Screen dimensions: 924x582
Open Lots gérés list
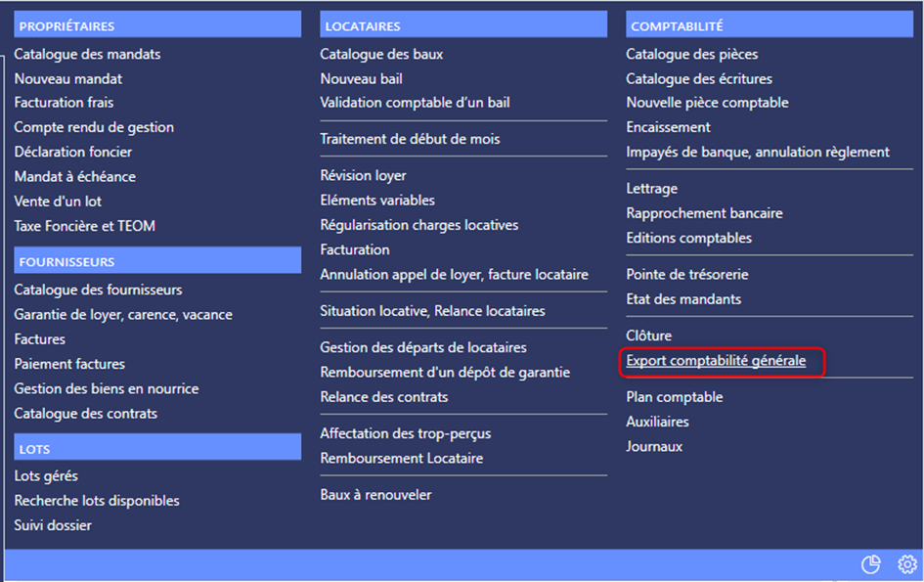(46, 476)
